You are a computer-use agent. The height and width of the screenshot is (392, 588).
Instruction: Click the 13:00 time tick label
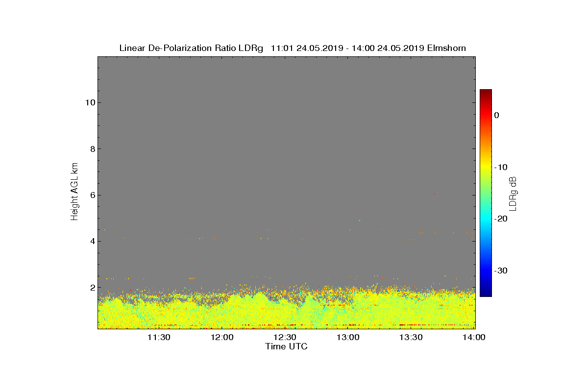348,338
